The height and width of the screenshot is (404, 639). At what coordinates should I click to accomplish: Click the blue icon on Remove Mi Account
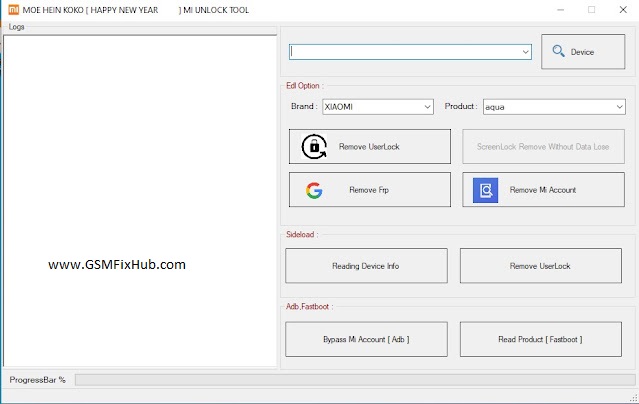(x=485, y=190)
